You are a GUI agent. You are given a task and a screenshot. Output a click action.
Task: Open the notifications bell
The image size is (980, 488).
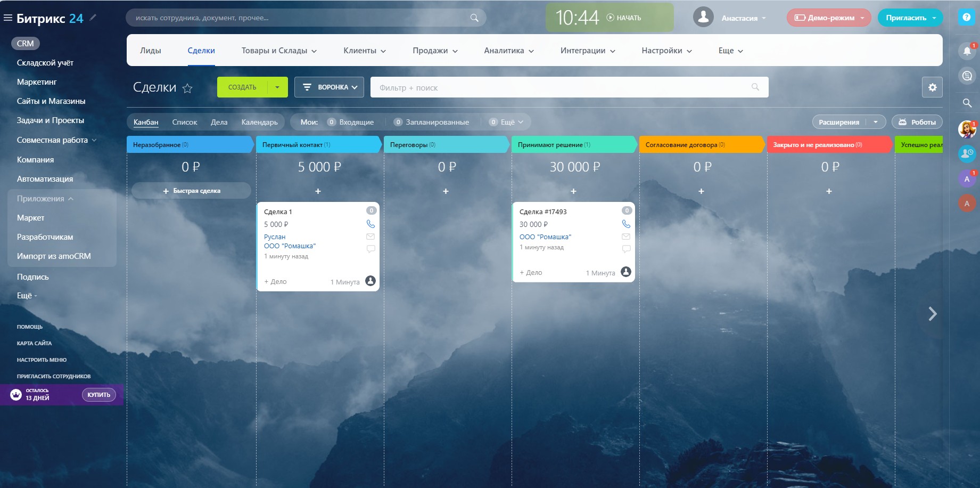(967, 51)
